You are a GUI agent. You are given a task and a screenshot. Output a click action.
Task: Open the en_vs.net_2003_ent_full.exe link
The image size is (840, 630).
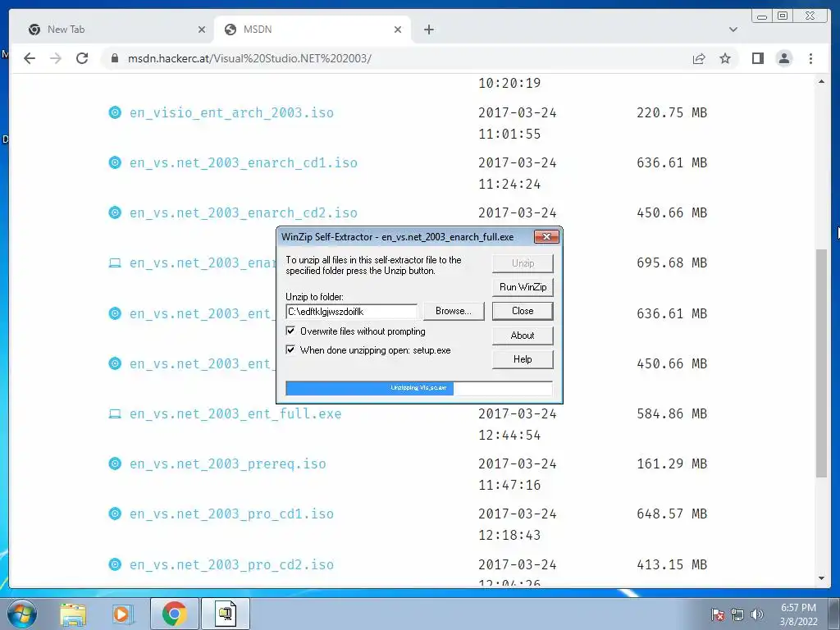(x=235, y=414)
